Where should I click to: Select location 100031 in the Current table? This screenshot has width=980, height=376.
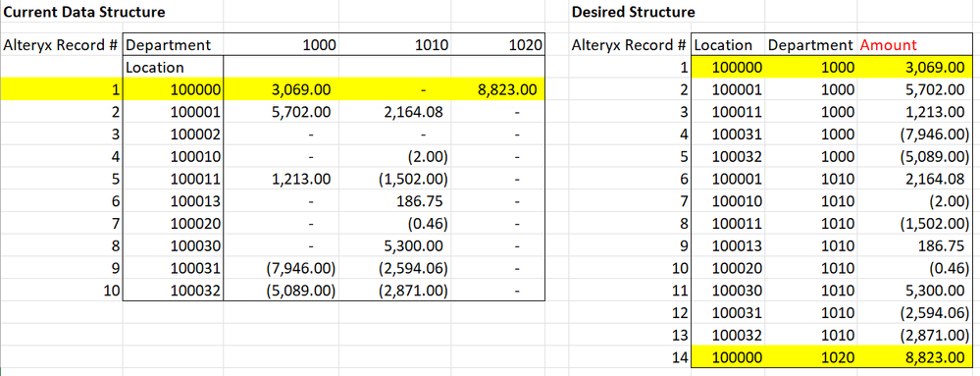coord(196,269)
